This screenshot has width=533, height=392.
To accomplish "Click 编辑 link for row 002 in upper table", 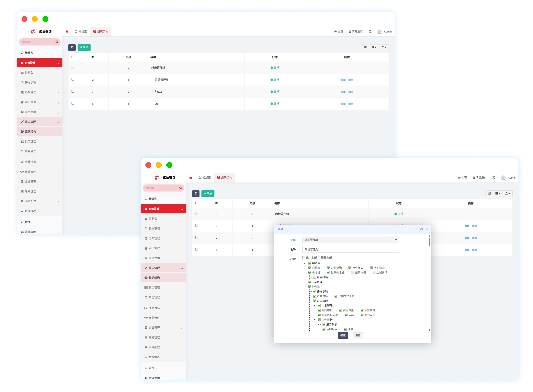I will coord(343,92).
